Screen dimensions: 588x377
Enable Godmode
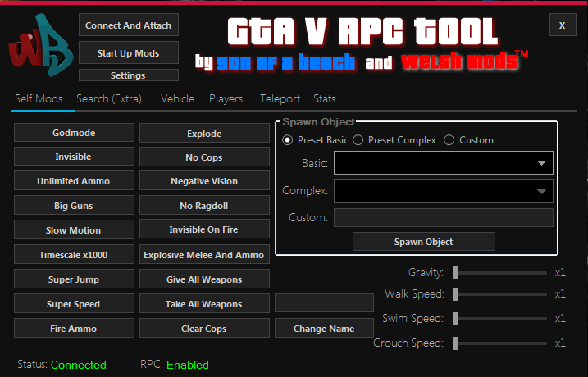(74, 133)
